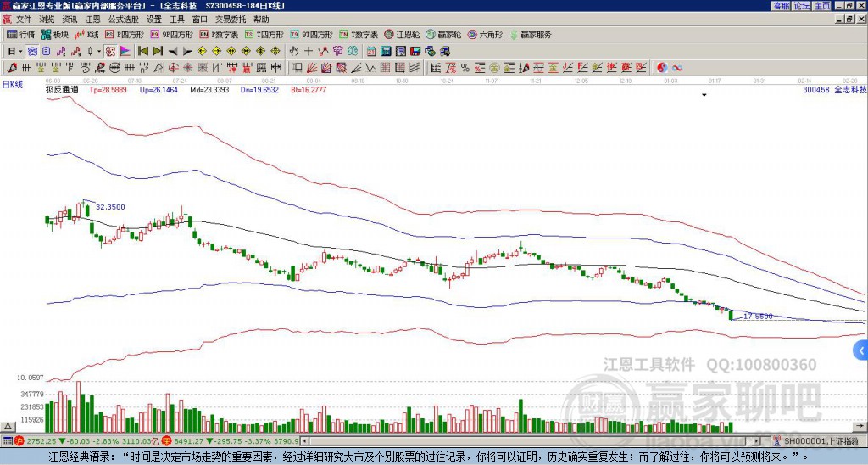
Task: Select the circle-with-lines drawing tool
Action: click(x=114, y=68)
